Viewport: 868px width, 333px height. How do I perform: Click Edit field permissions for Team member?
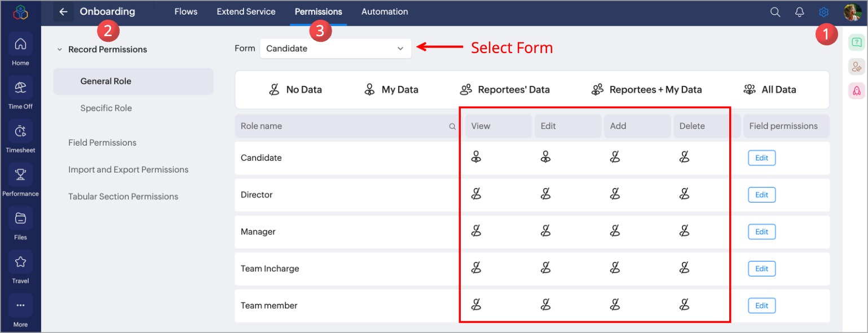(761, 305)
